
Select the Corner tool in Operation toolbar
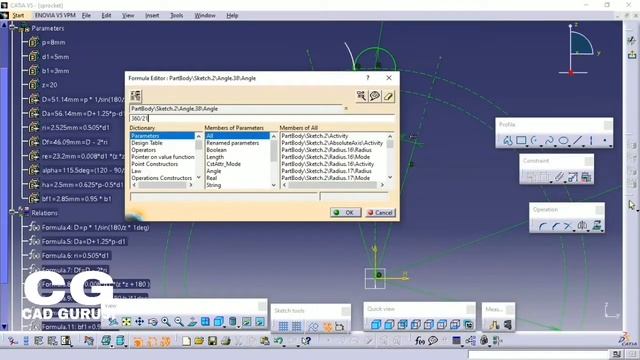[x=542, y=226]
